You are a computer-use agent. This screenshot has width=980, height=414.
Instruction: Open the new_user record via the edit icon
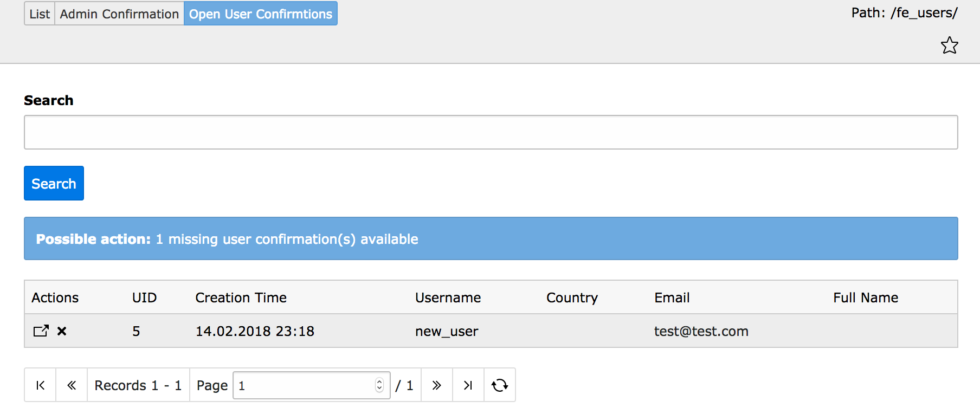click(x=41, y=331)
